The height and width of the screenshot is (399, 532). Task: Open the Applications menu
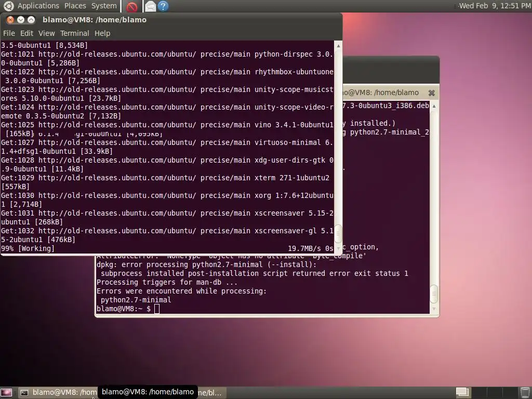(38, 6)
